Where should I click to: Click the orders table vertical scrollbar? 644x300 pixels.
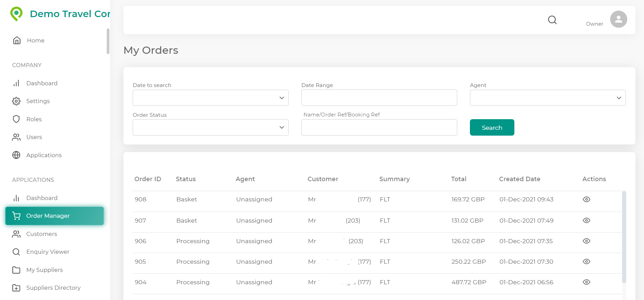624,237
